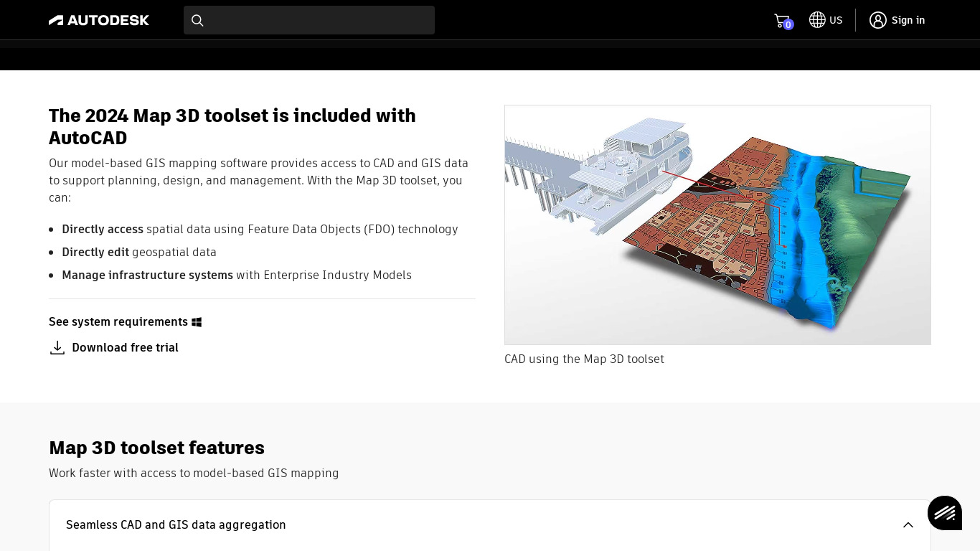Click the Autodesk logo
The height and width of the screenshot is (551, 980).
click(x=99, y=20)
